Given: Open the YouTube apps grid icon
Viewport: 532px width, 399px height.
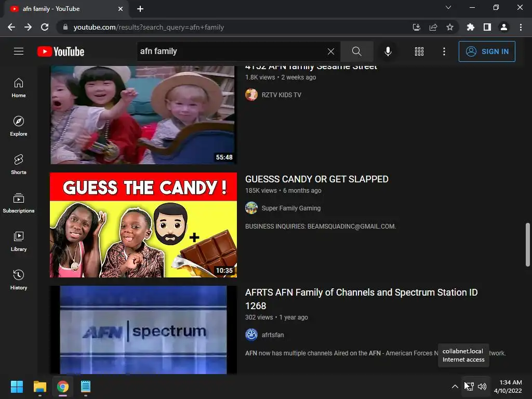Looking at the screenshot, I should click(419, 51).
